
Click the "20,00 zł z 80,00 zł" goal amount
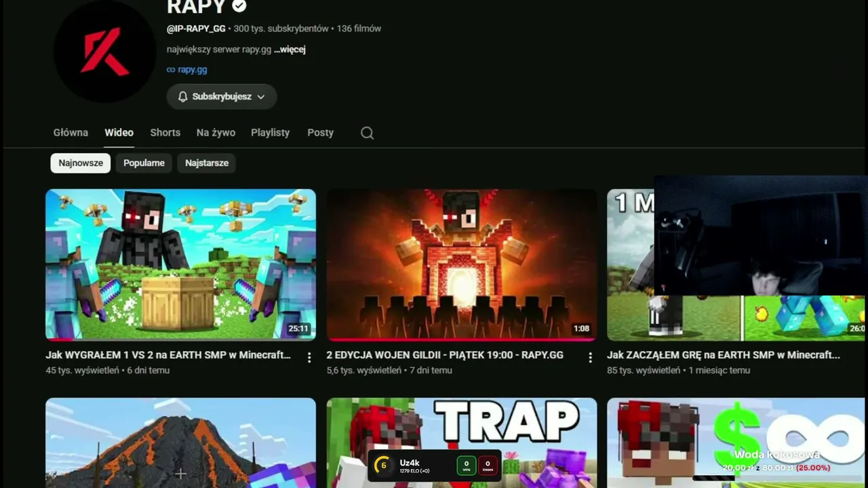(758, 468)
